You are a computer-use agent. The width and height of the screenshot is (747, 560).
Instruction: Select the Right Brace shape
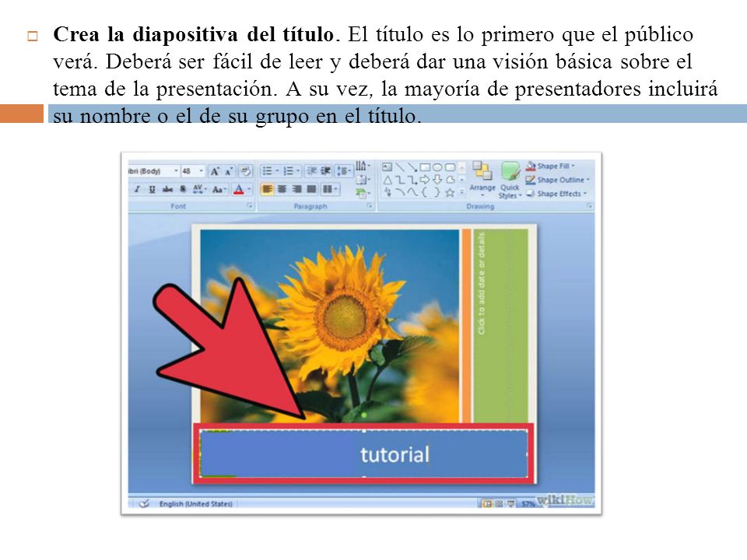click(x=437, y=193)
